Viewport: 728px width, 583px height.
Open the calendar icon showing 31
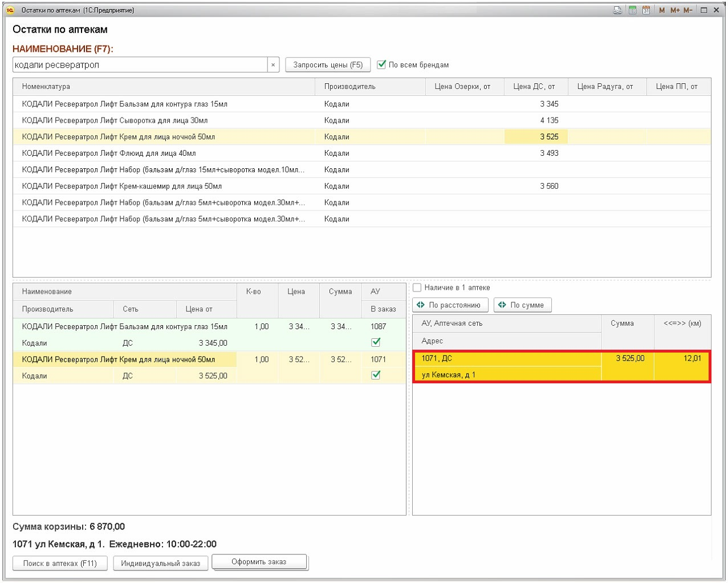[x=646, y=10]
